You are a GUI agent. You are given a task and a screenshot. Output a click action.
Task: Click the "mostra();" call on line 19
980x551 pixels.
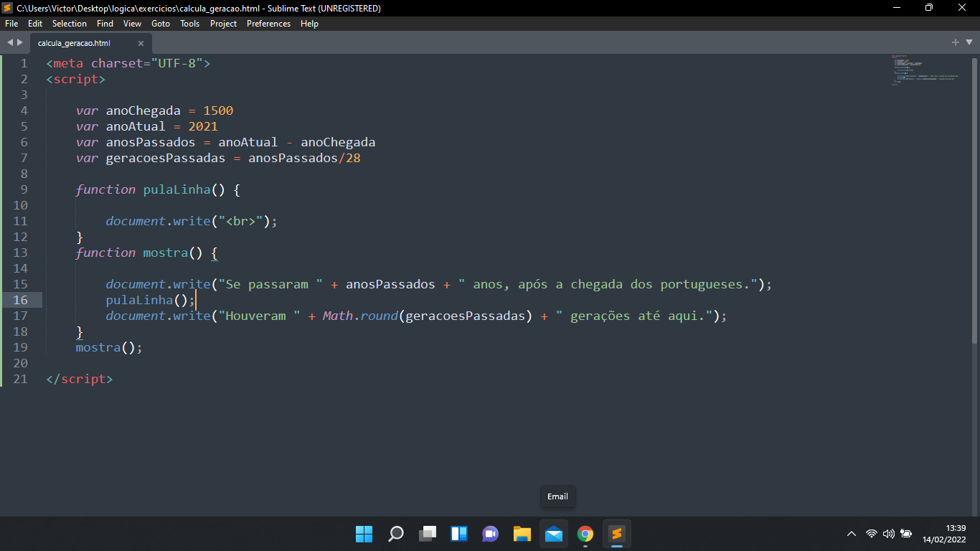[x=109, y=347]
